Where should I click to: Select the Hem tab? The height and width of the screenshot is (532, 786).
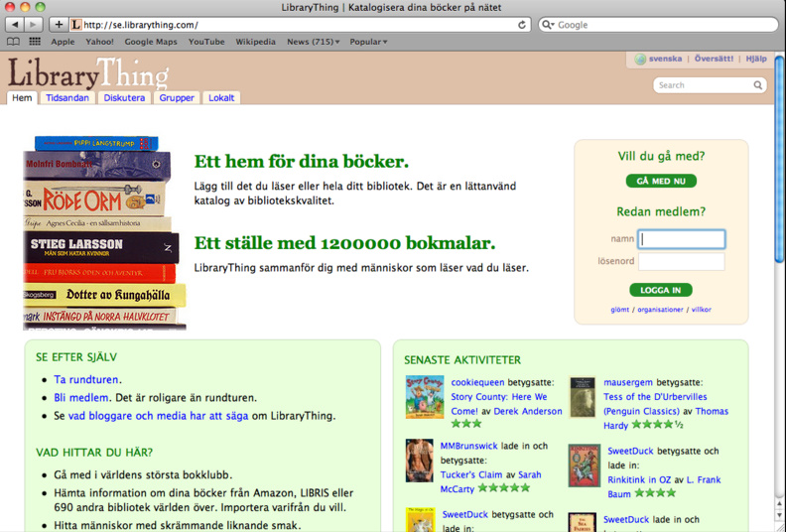coord(22,98)
